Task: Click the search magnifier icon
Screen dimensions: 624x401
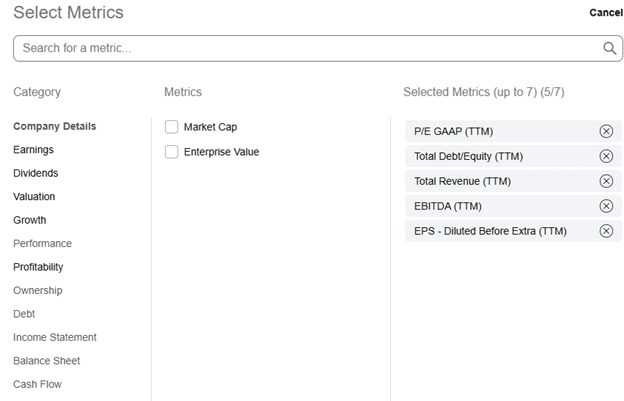Action: tap(610, 48)
